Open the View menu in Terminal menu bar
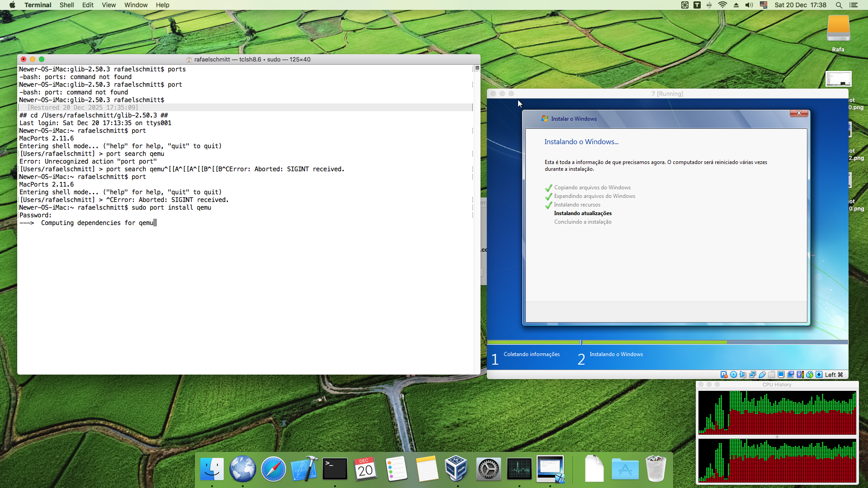The width and height of the screenshot is (868, 488). coord(108,5)
